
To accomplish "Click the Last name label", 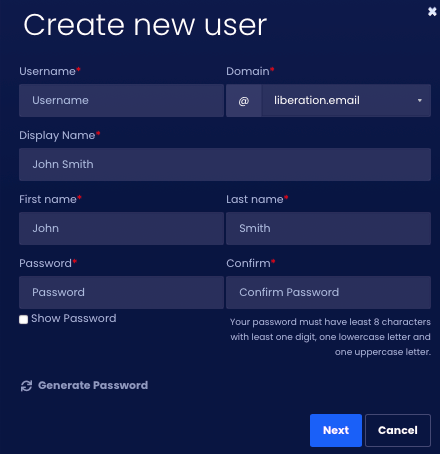I will click(255, 199).
